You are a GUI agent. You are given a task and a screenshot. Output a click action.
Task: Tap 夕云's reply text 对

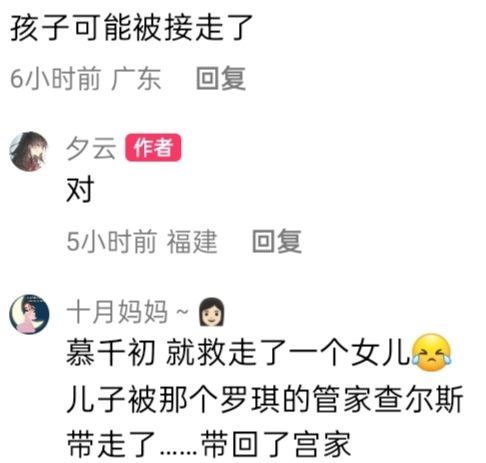(80, 190)
